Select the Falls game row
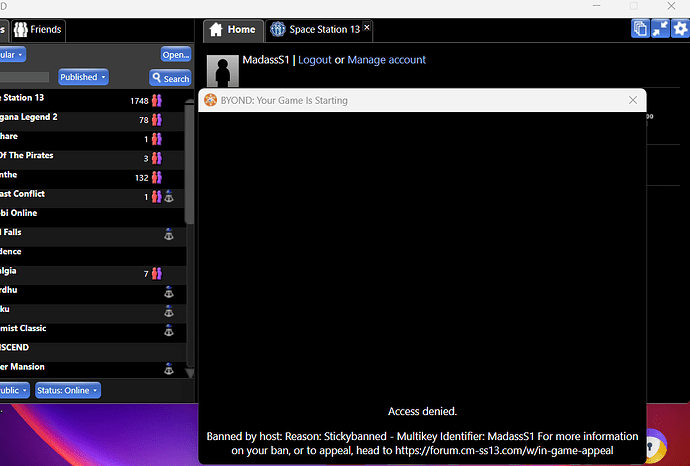The image size is (690, 466). [x=92, y=235]
